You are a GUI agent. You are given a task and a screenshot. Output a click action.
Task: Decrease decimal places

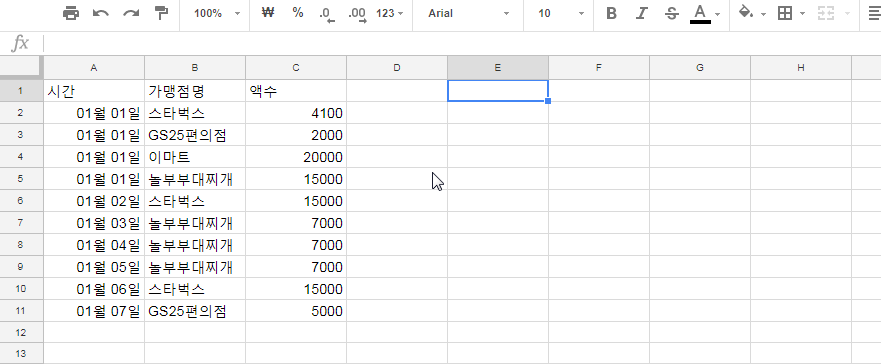pos(326,14)
